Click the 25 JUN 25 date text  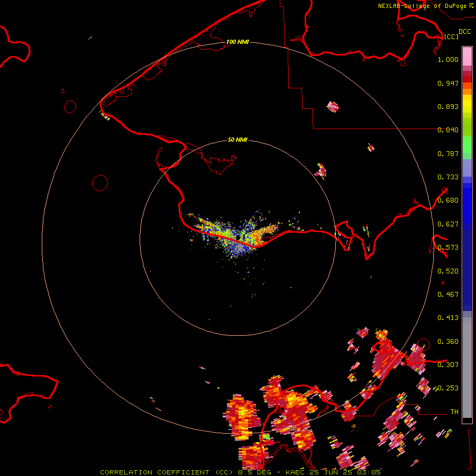pos(330,472)
